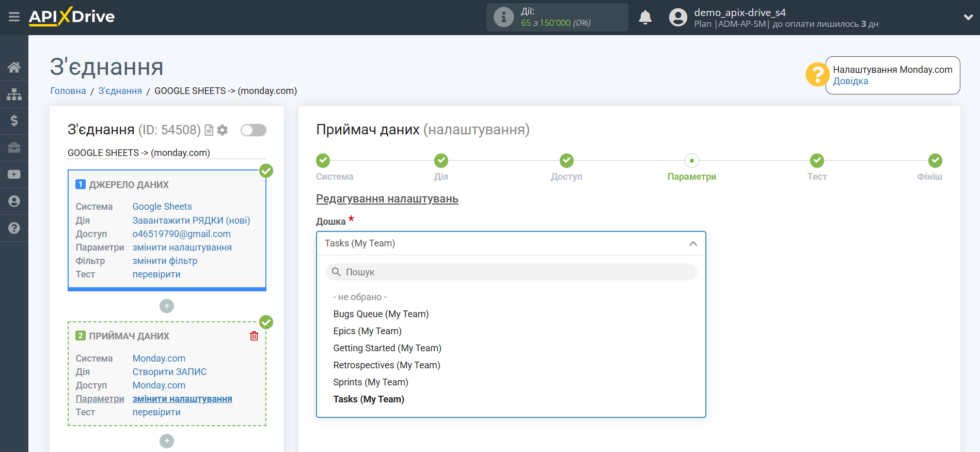Click o46519790@gmail.com access link
The image size is (980, 452).
click(x=182, y=234)
